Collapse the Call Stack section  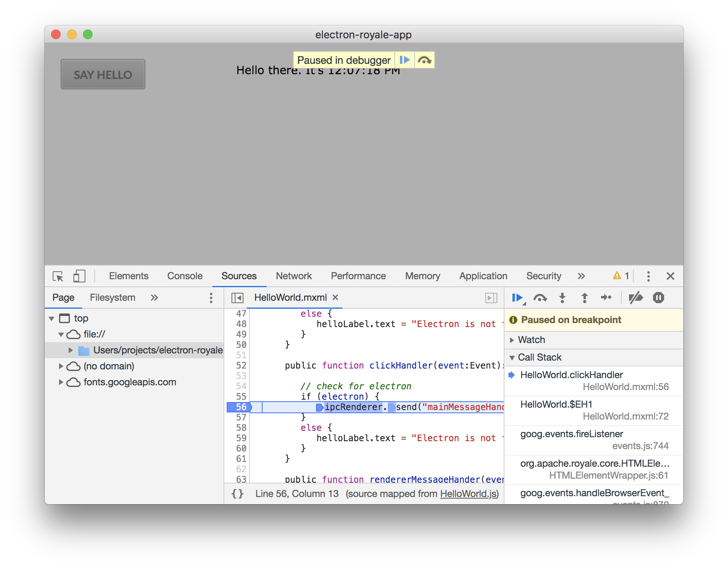[512, 357]
